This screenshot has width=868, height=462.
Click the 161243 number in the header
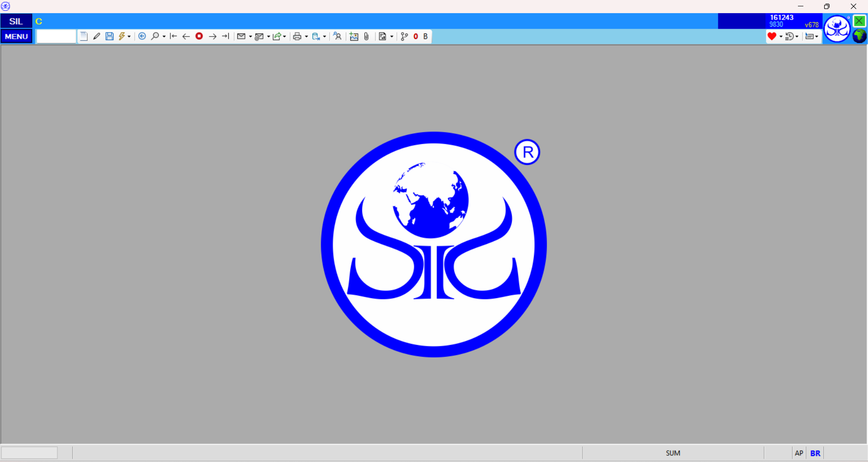[x=782, y=18]
